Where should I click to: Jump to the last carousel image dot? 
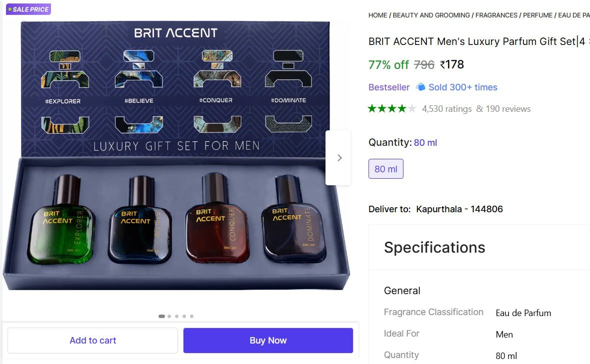click(x=191, y=316)
